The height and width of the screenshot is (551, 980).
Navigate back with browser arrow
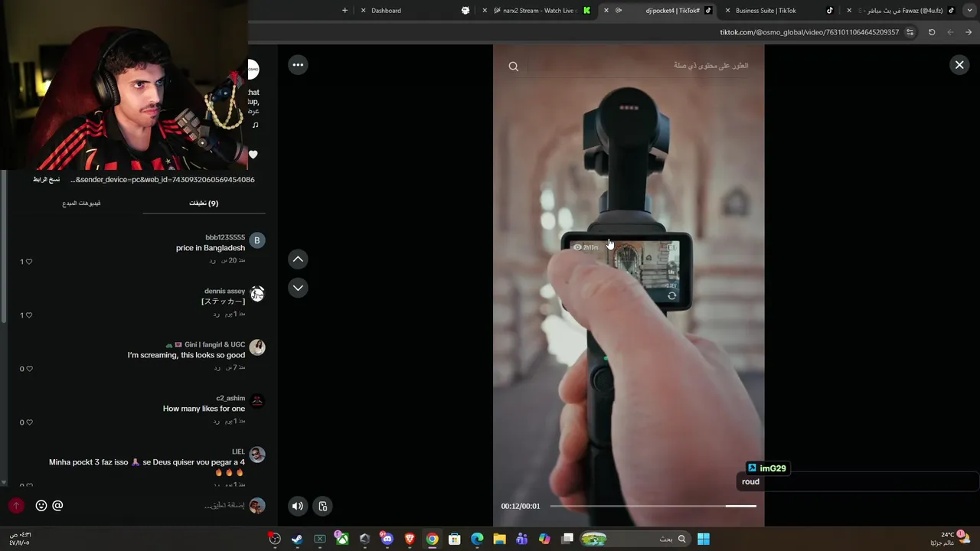(969, 32)
